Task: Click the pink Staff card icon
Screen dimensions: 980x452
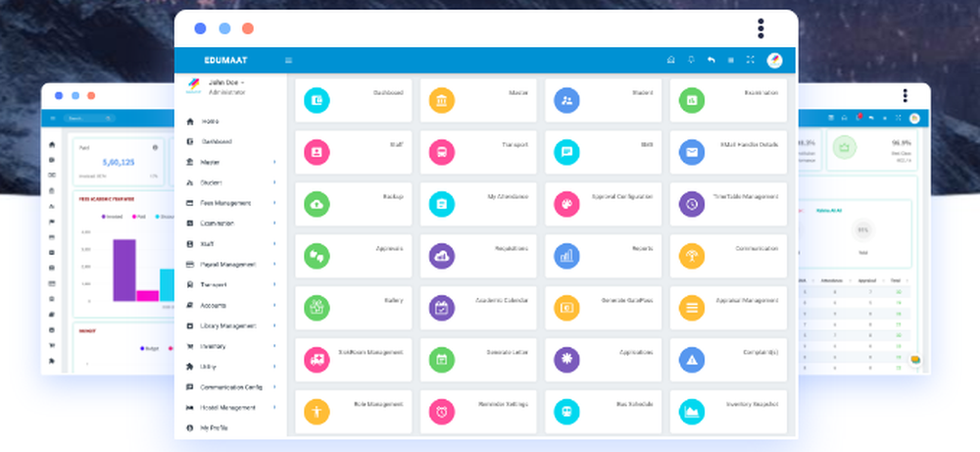Action: 317,152
